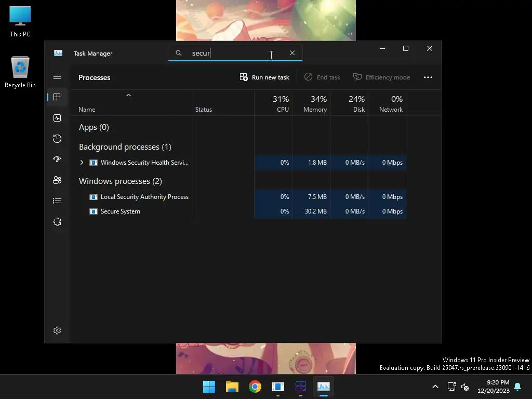Open the notification bell
This screenshot has height=399, width=532.
coord(518,387)
